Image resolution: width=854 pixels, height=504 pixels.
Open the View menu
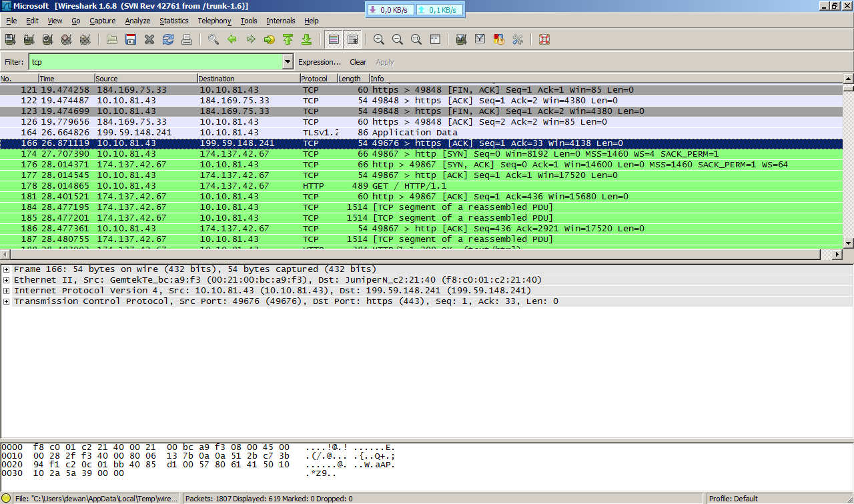(x=55, y=21)
